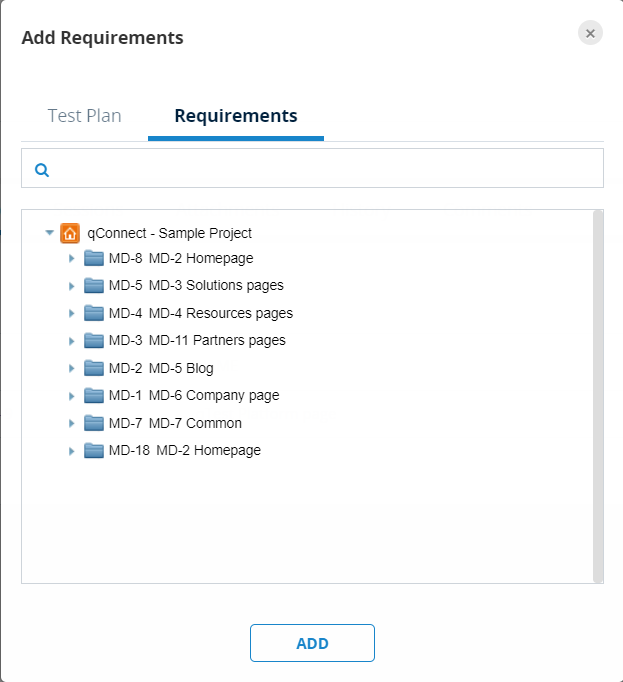Collapse the qConnect - Sample Project tree
This screenshot has height=682, width=623.
49,233
